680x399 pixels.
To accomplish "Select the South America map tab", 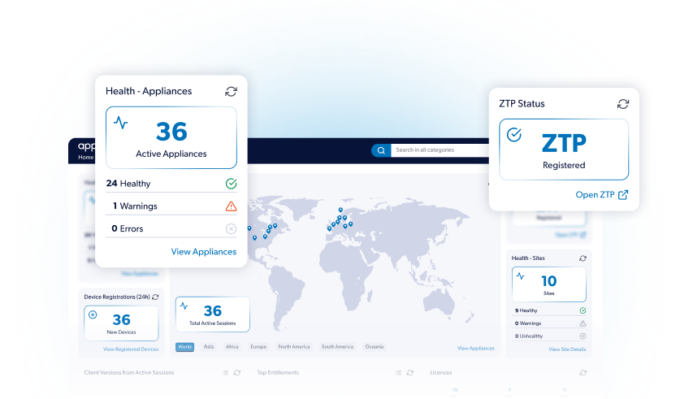I will pyautogui.click(x=337, y=347).
